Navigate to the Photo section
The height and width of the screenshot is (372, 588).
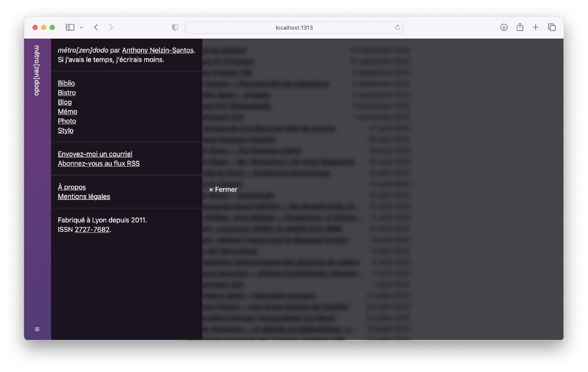pyautogui.click(x=67, y=121)
